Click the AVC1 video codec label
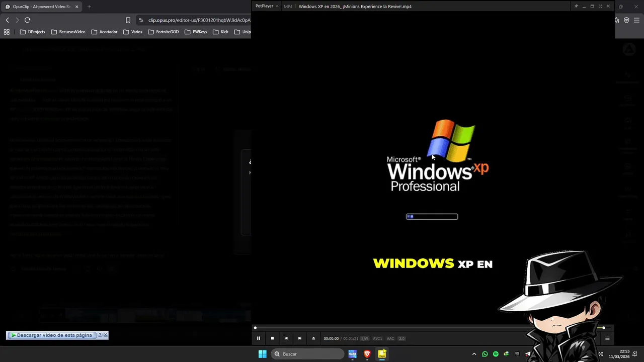644x362 pixels. (x=377, y=338)
